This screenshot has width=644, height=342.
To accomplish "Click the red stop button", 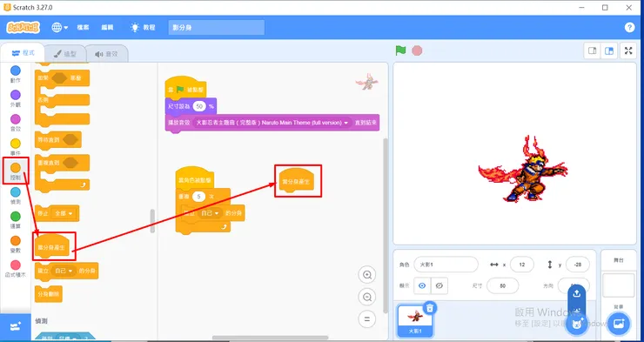I will pyautogui.click(x=417, y=50).
